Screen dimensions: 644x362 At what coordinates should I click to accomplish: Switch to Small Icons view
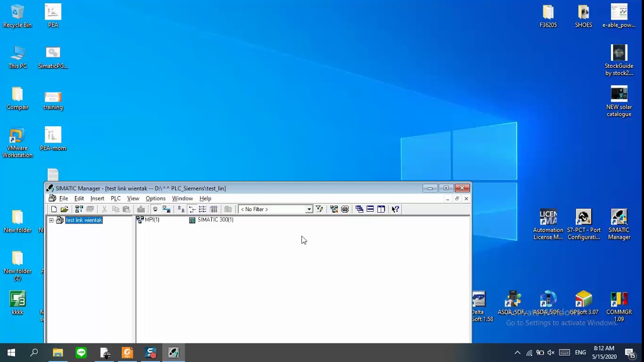192,209
